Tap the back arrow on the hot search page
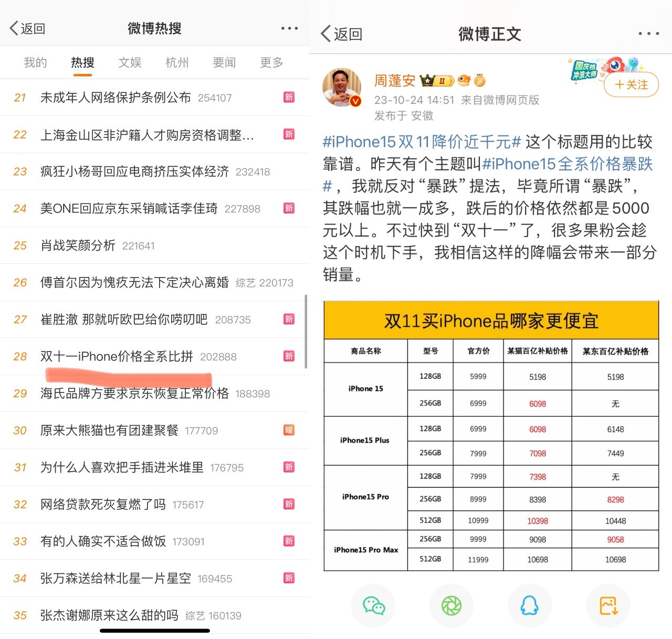This screenshot has width=672, height=639. tap(13, 28)
